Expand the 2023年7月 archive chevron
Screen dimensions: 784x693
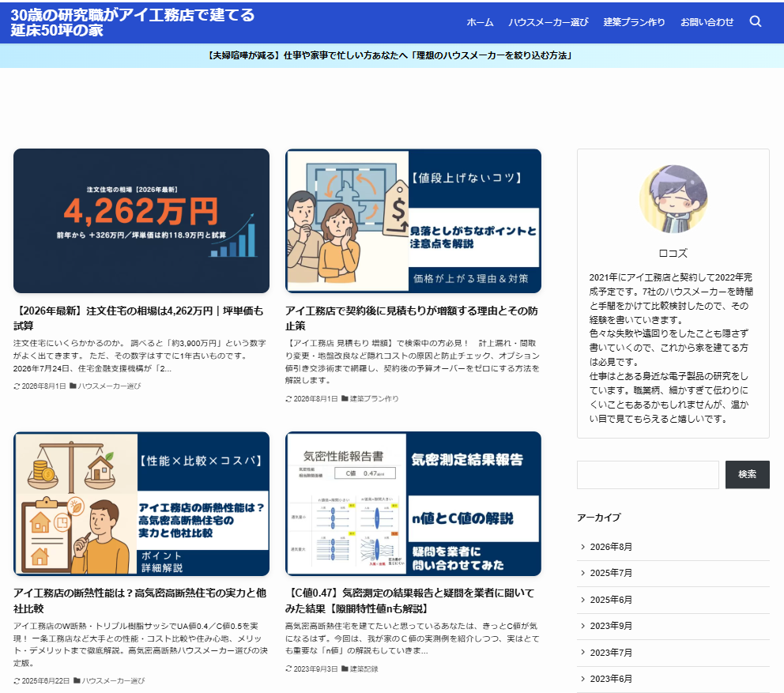click(x=582, y=653)
